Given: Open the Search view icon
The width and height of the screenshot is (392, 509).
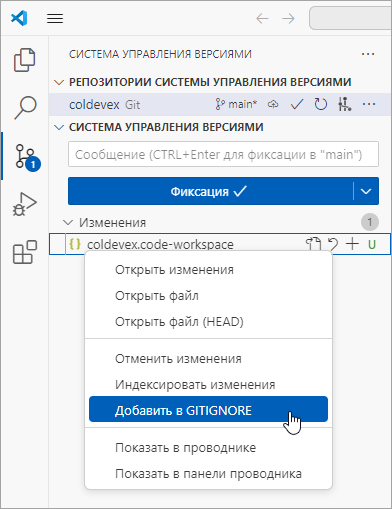Looking at the screenshot, I should pos(25,107).
